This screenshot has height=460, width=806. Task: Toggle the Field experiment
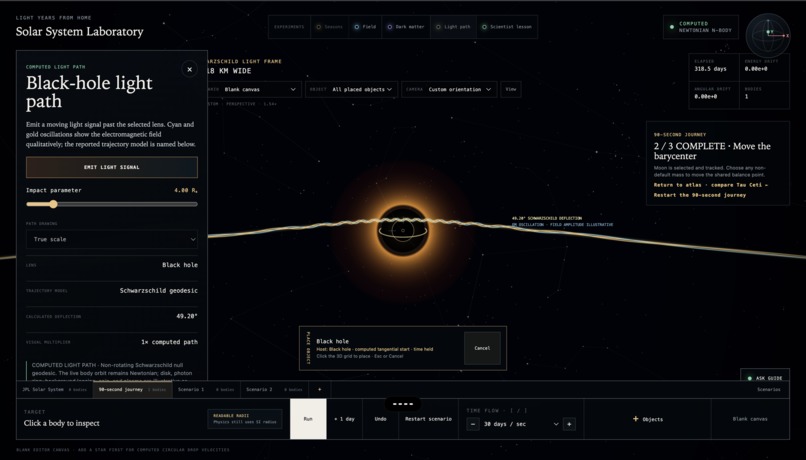364,27
